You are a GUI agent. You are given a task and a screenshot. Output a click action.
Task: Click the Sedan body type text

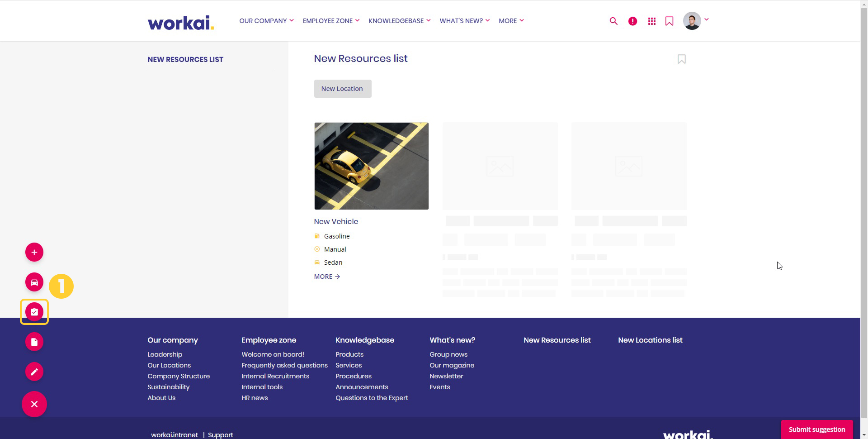click(x=333, y=262)
